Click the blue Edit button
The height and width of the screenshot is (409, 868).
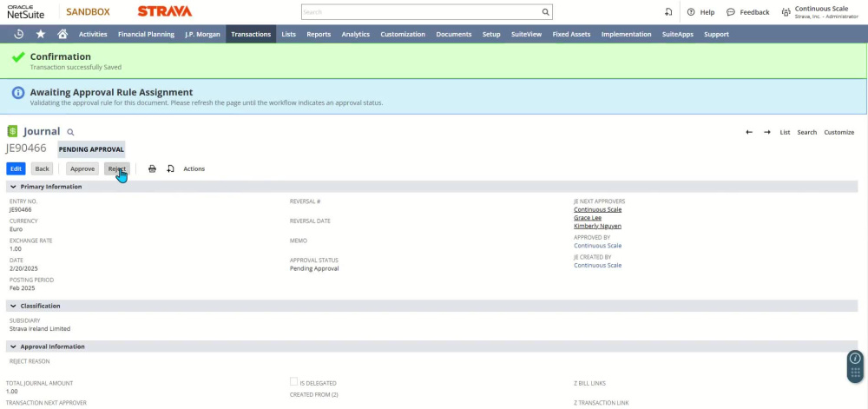point(16,168)
